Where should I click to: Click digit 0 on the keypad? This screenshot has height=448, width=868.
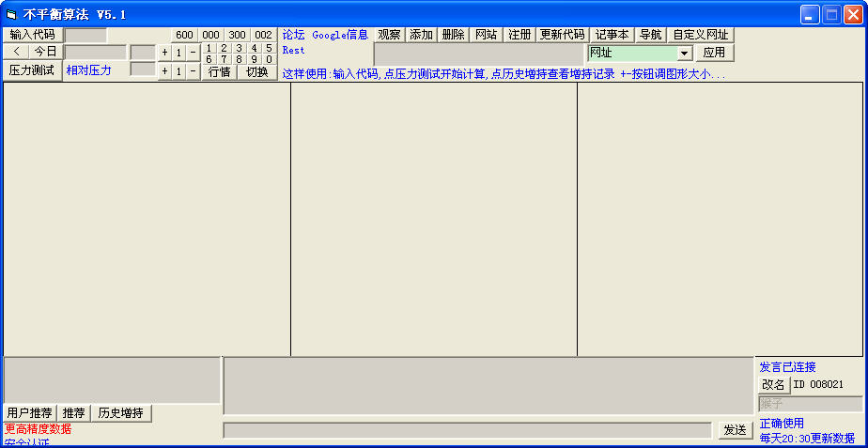coord(269,59)
